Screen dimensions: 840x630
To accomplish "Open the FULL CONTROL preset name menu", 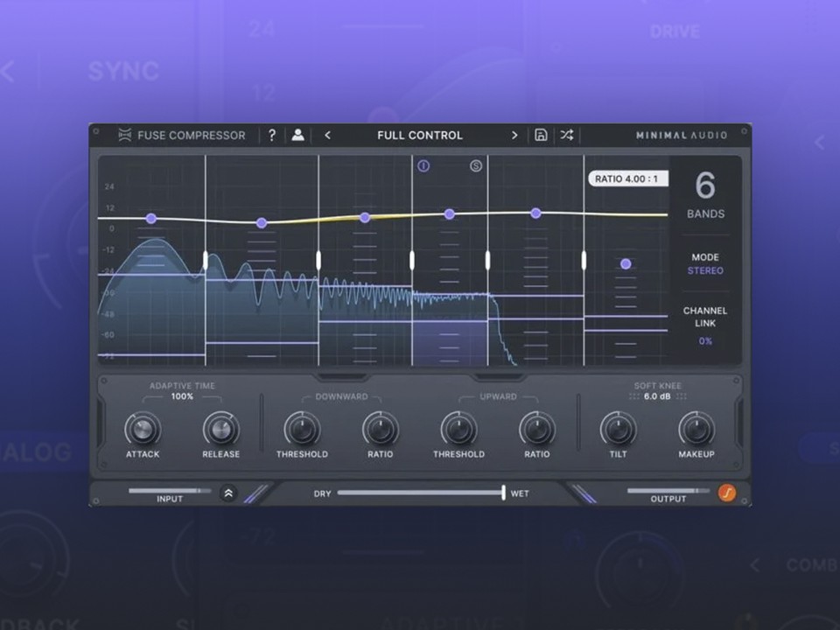I will (x=420, y=136).
